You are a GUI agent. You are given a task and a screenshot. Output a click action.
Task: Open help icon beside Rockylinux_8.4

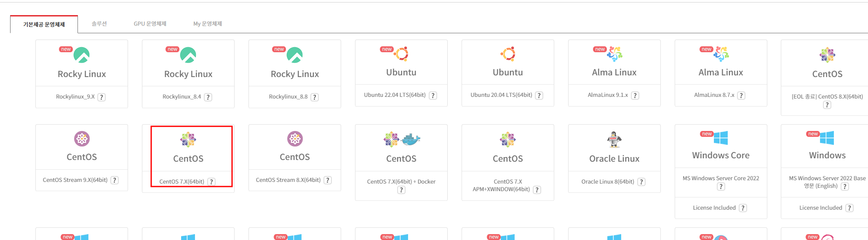pos(208,97)
